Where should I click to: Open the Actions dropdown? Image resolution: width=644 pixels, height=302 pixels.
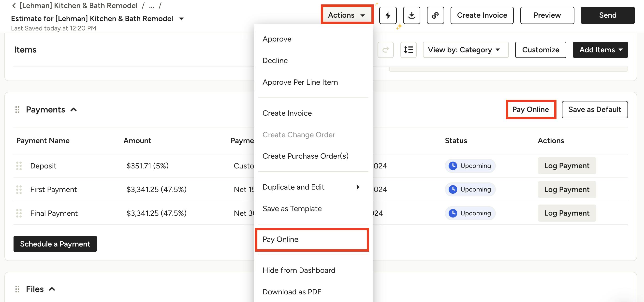[347, 15]
